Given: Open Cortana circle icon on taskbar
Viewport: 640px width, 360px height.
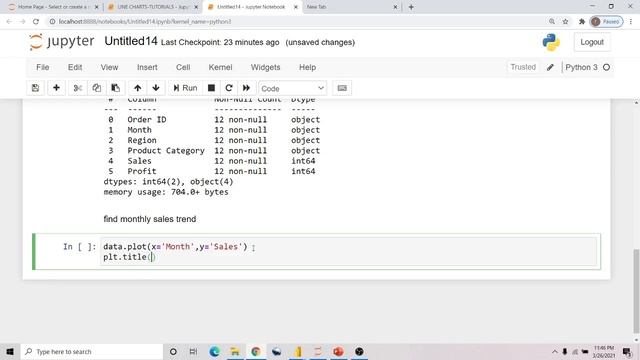Looking at the screenshot, I should pos(173,351).
